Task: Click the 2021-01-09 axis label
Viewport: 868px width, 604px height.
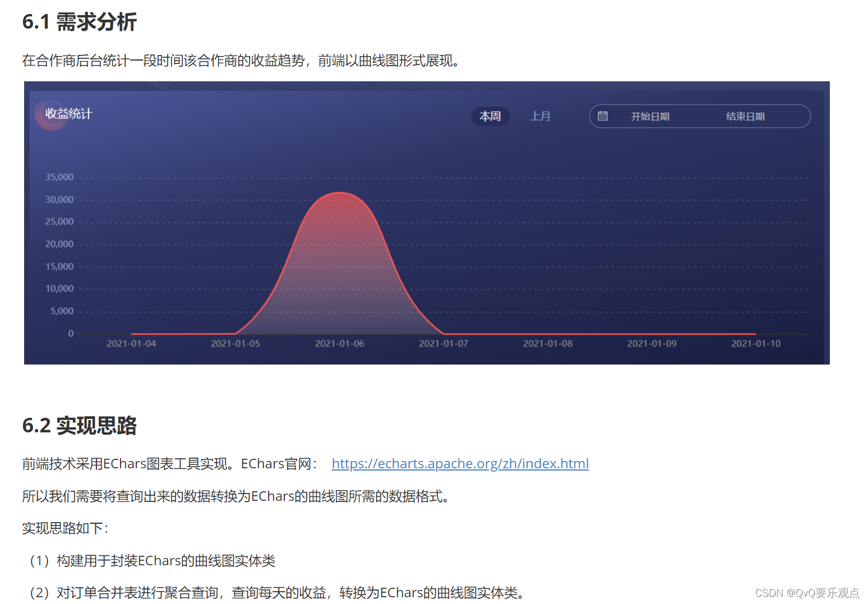Action: (x=652, y=343)
